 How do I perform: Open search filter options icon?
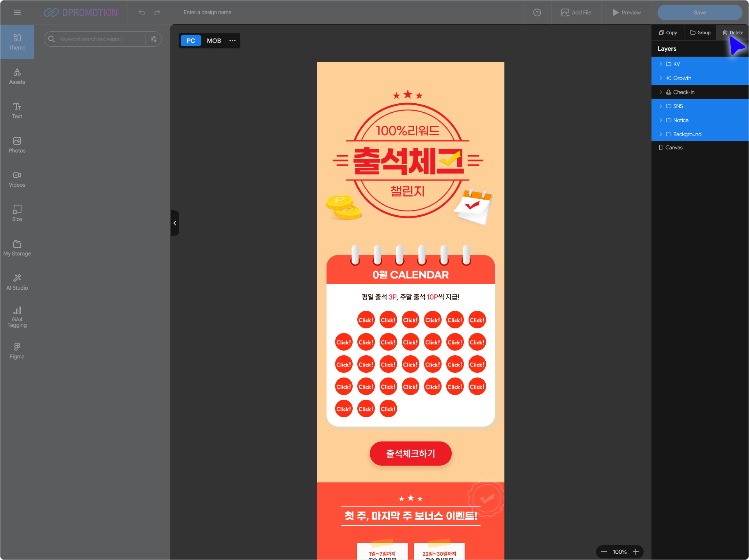tap(154, 39)
